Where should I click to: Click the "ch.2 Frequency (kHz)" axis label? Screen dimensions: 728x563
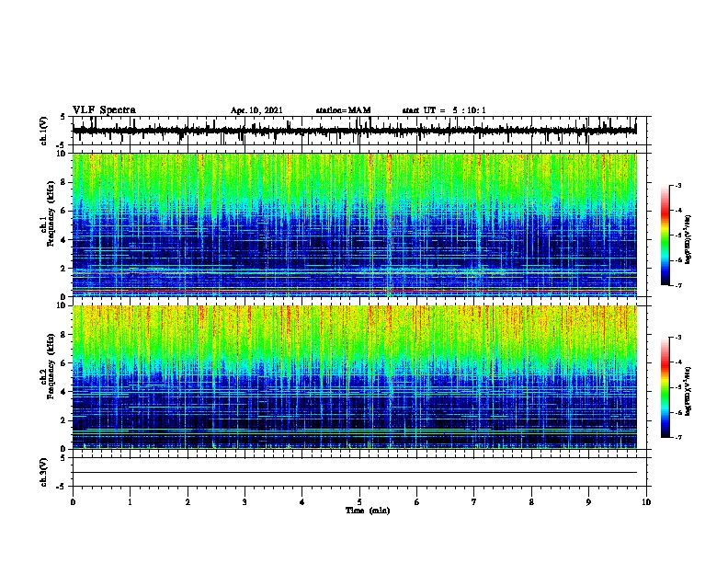click(48, 366)
